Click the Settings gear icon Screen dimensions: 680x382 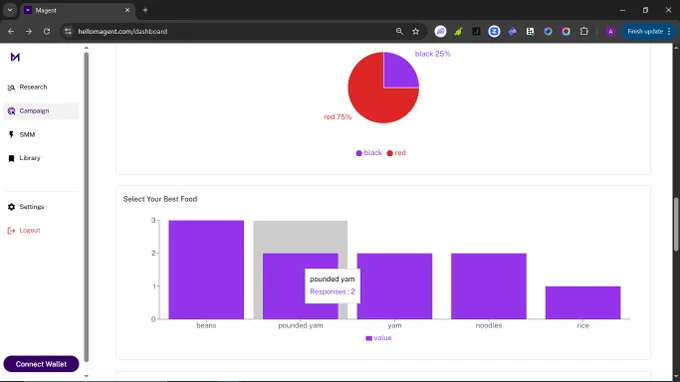click(x=11, y=207)
